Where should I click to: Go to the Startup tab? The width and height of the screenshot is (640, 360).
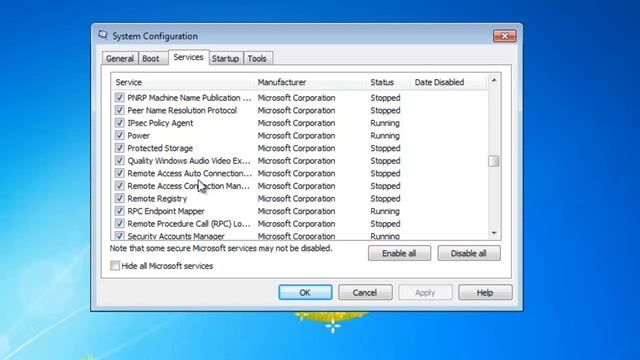pos(225,58)
